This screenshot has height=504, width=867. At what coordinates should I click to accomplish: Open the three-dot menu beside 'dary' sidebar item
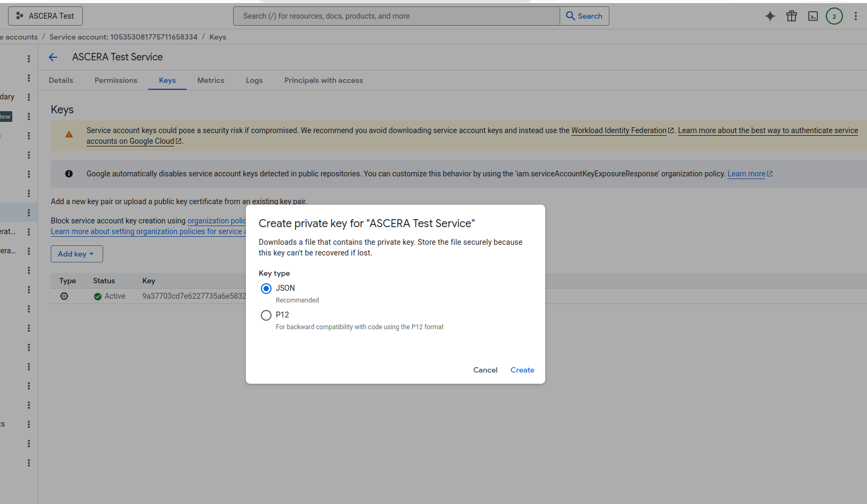pos(29,97)
